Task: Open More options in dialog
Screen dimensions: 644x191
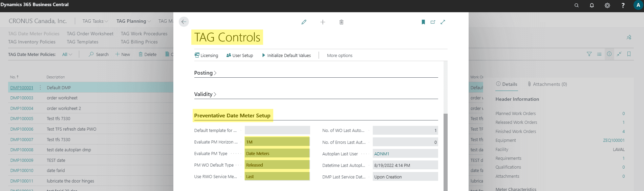Action: coord(340,55)
